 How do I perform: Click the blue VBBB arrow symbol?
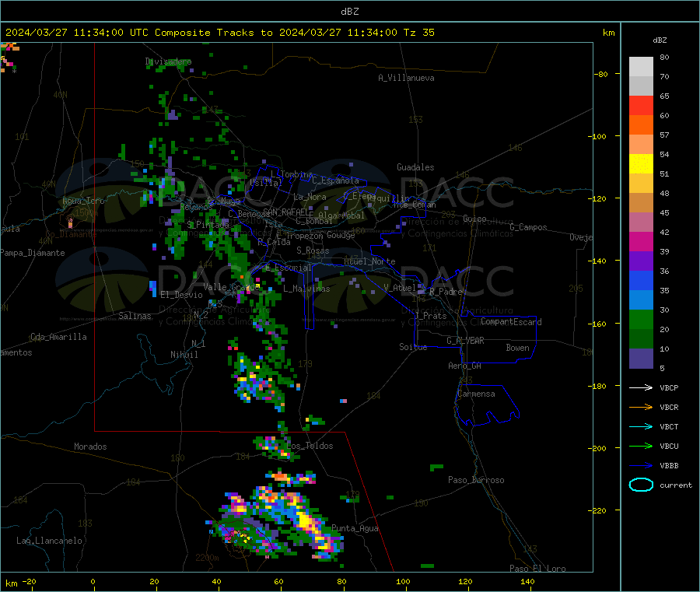[641, 466]
